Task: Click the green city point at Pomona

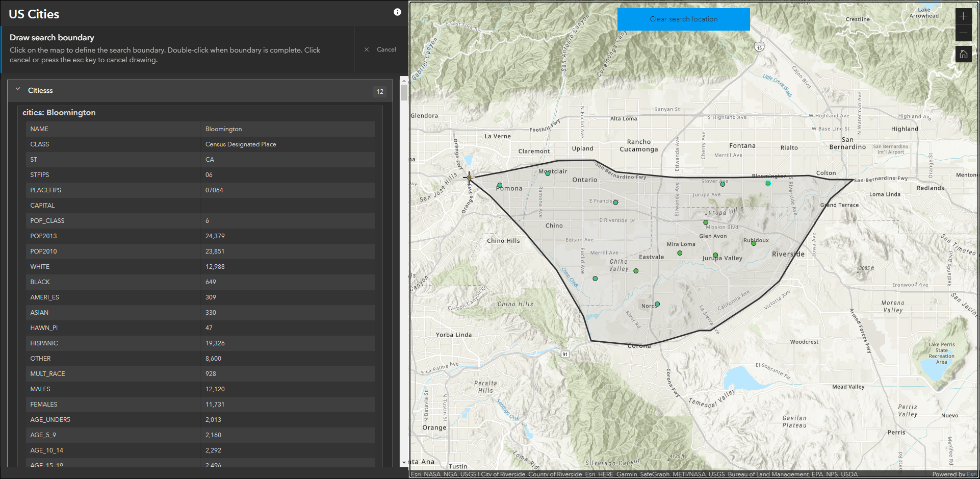Action: point(500,185)
